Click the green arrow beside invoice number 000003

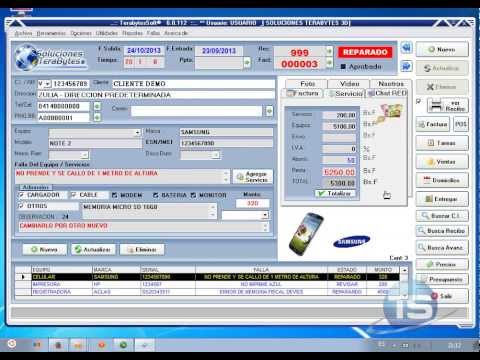point(329,62)
